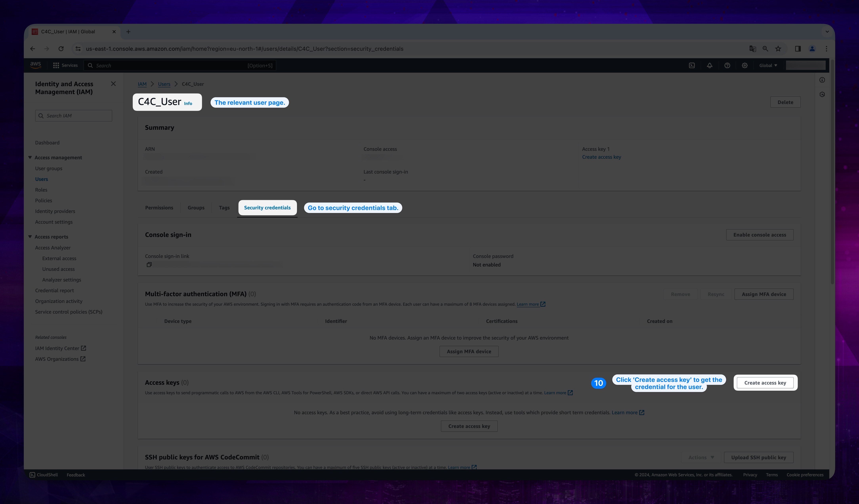Collapse the Access reports section
The image size is (859, 504).
[30, 237]
